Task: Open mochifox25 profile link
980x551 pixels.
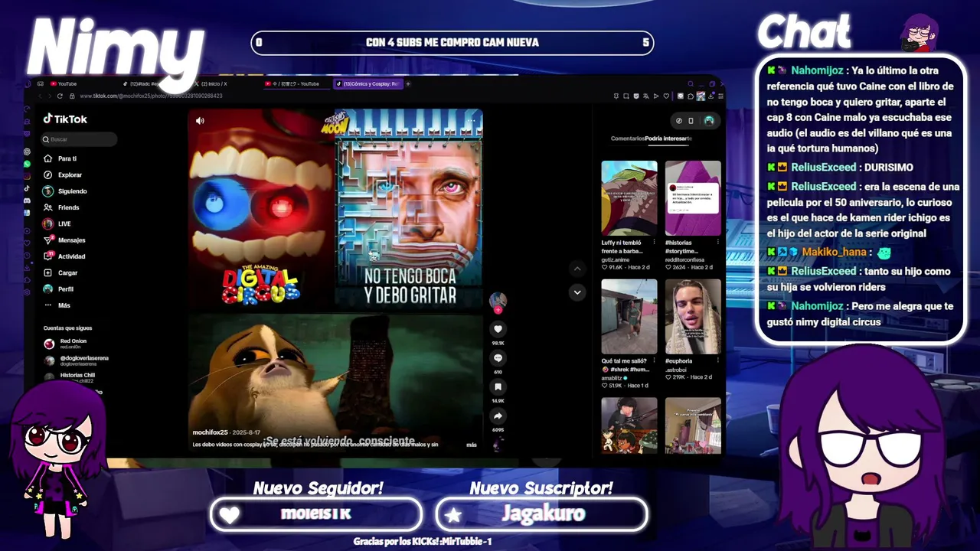Action: point(210,432)
